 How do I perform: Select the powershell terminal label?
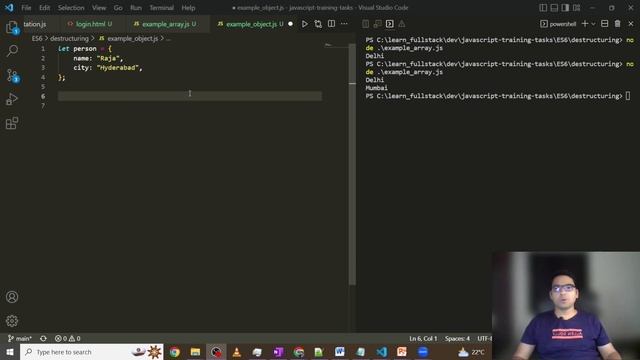(x=562, y=24)
